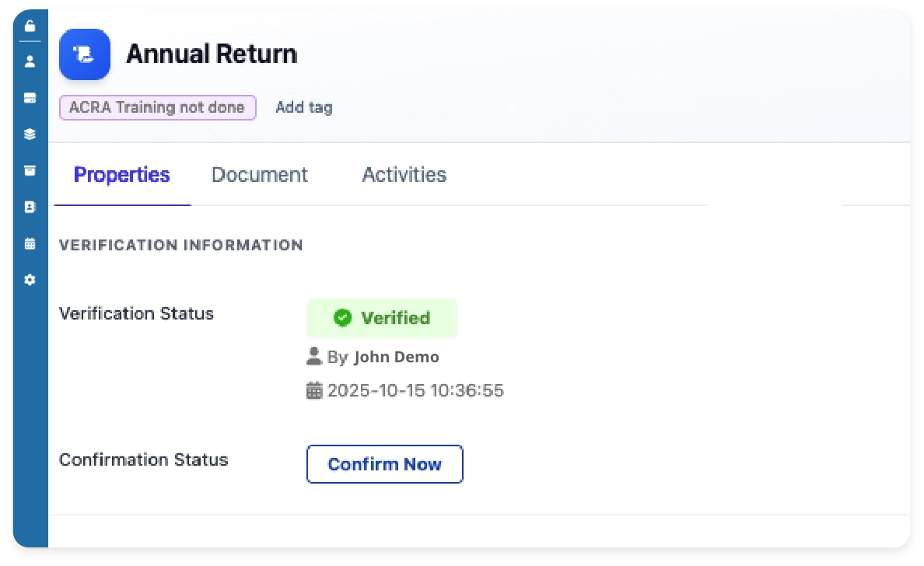This screenshot has height=566, width=924.
Task: Click the layers stack icon in sidebar
Action: click(x=29, y=134)
